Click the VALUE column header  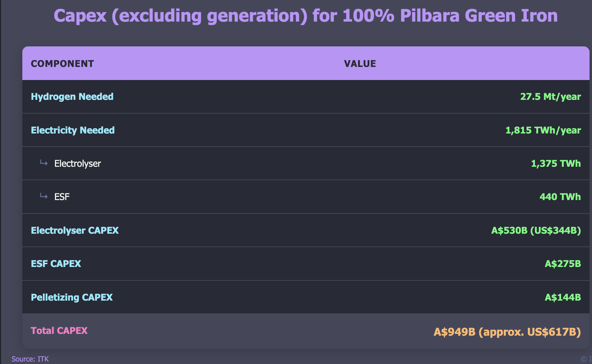(x=360, y=64)
